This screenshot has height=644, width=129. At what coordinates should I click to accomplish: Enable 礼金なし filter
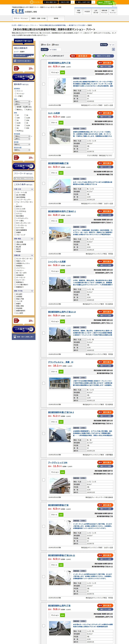pos(25,109)
